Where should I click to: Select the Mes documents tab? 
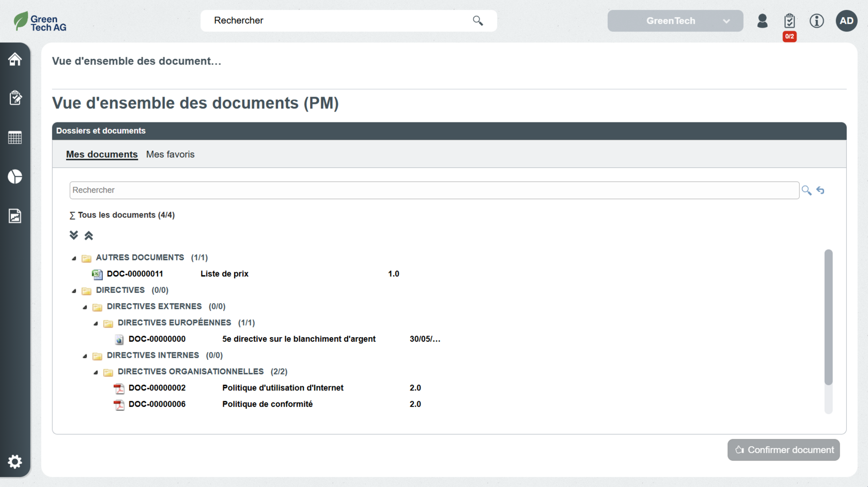click(102, 154)
